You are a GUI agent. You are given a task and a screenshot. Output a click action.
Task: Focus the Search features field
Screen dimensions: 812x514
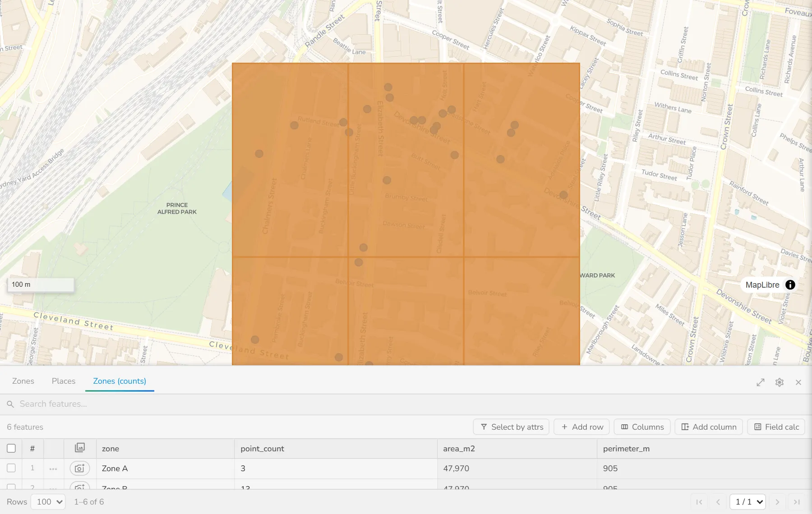point(406,404)
